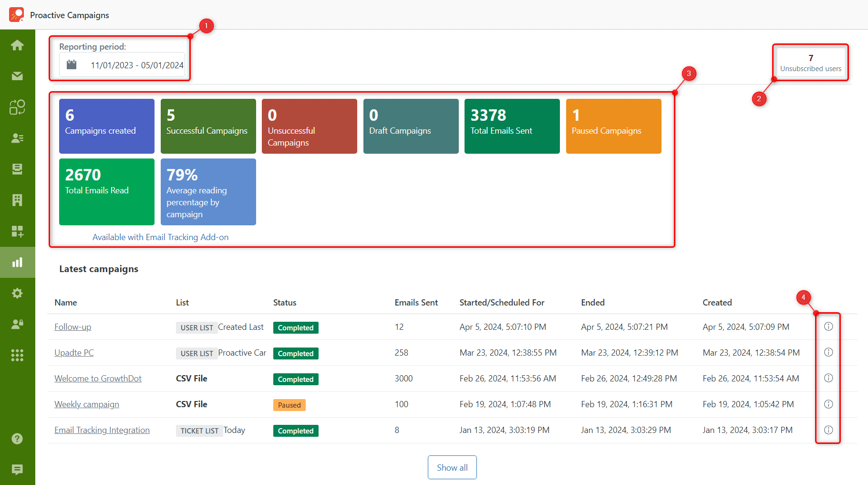Open the Home icon in sidebar

(17, 45)
